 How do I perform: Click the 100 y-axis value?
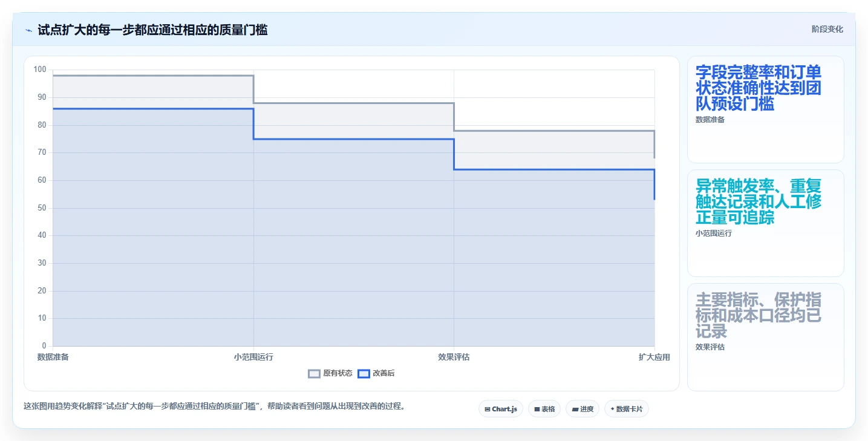click(40, 70)
